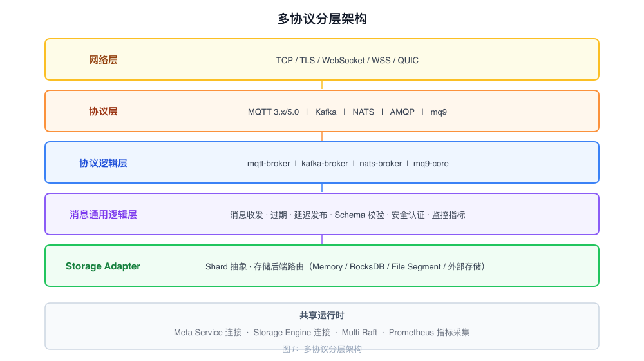Click the text 消息收发 · 过期 · 延迟发布 · Schema 校验 · 安全认证 · 监控指标
The height and width of the screenshot is (361, 644).
(348, 215)
